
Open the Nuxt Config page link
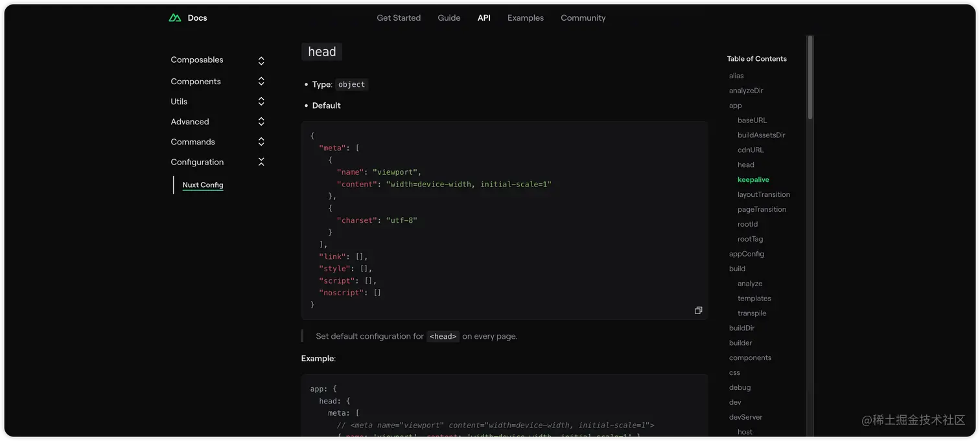(203, 185)
